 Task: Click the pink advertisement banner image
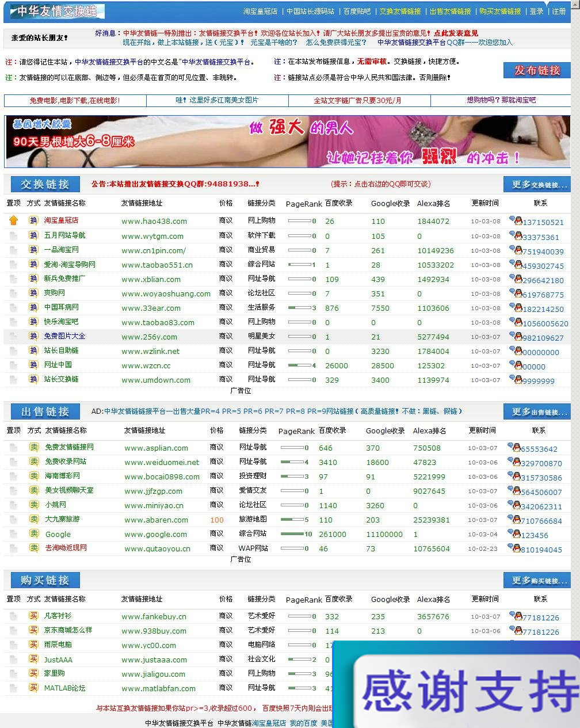(287, 142)
